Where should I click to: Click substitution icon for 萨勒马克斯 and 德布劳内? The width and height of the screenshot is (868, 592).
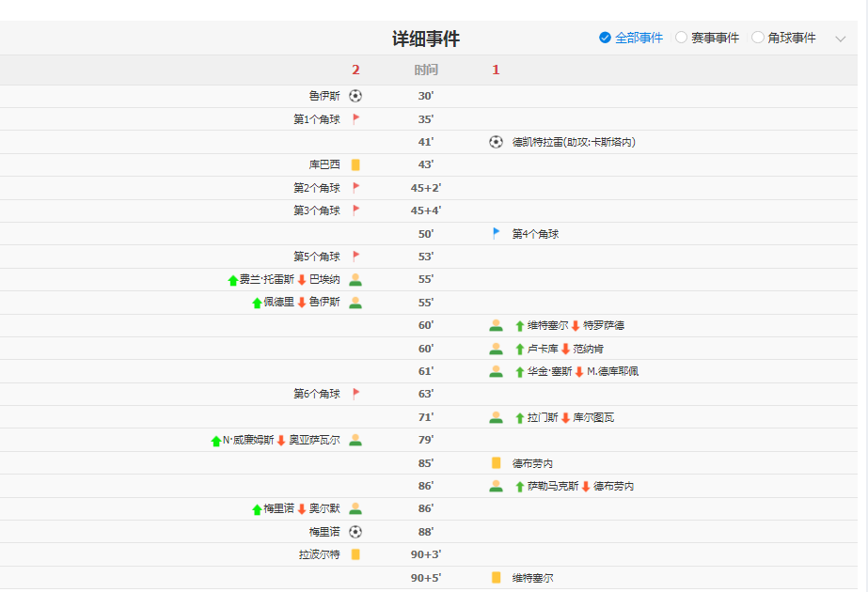[496, 486]
